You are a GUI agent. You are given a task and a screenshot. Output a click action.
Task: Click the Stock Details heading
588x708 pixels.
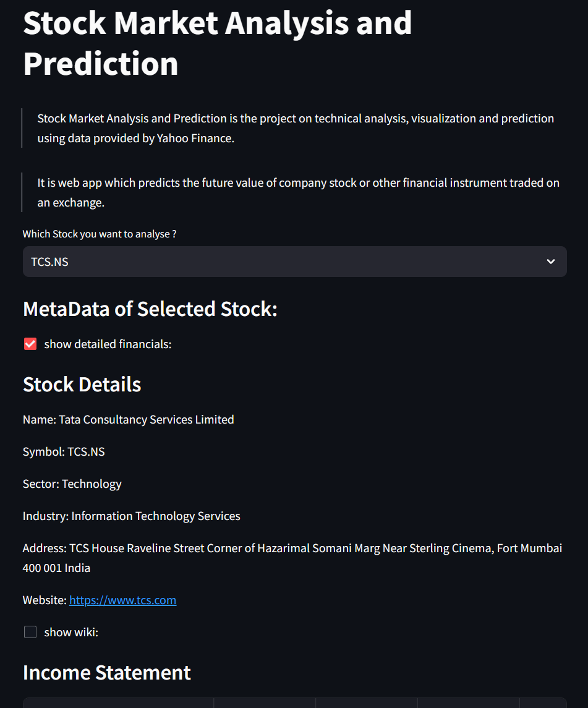[82, 385]
